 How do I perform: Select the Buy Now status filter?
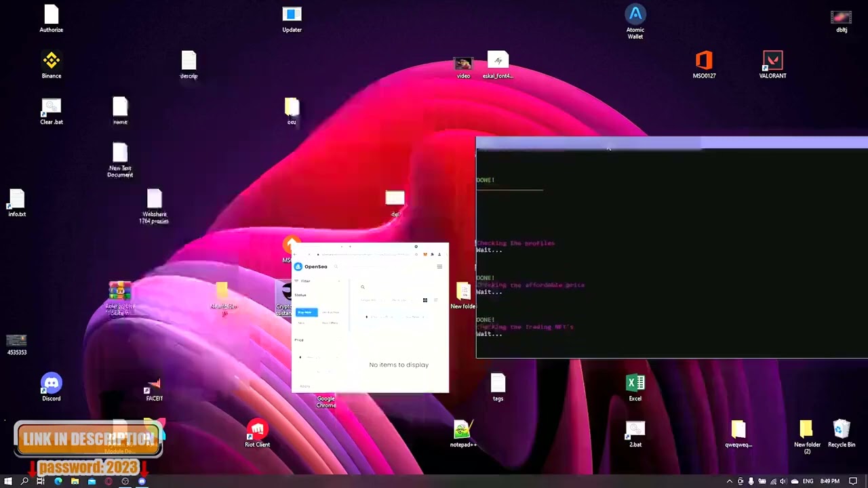(x=306, y=312)
